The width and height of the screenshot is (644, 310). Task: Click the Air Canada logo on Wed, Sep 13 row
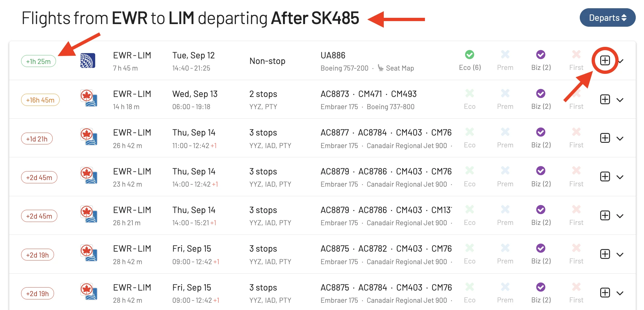(89, 99)
